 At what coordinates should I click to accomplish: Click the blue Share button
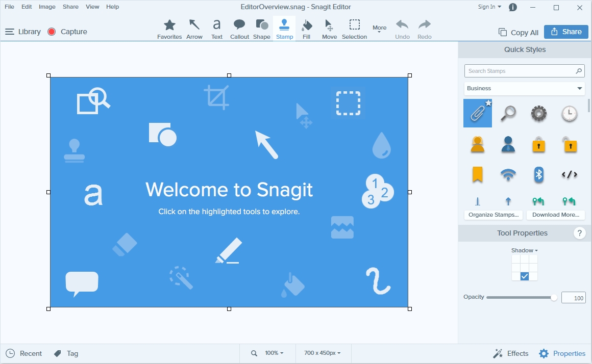click(x=566, y=32)
